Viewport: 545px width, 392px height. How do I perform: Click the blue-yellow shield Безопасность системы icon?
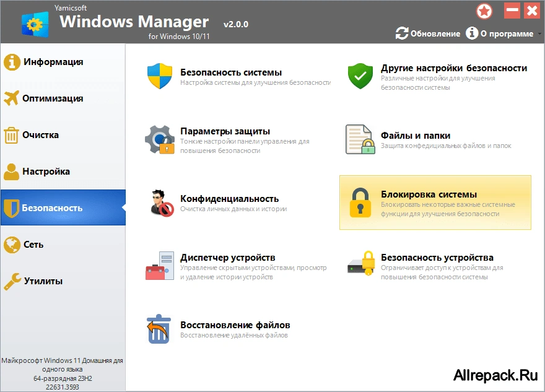pos(160,76)
